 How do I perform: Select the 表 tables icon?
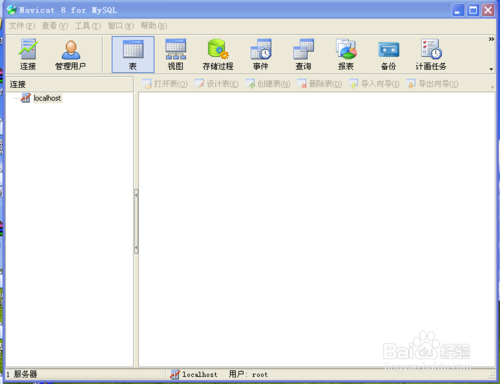point(133,55)
